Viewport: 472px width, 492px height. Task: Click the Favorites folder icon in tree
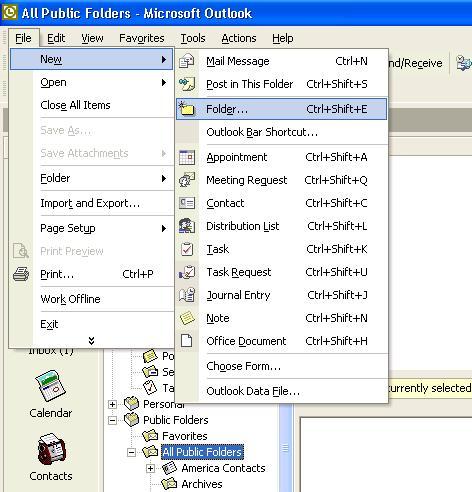(x=150, y=436)
